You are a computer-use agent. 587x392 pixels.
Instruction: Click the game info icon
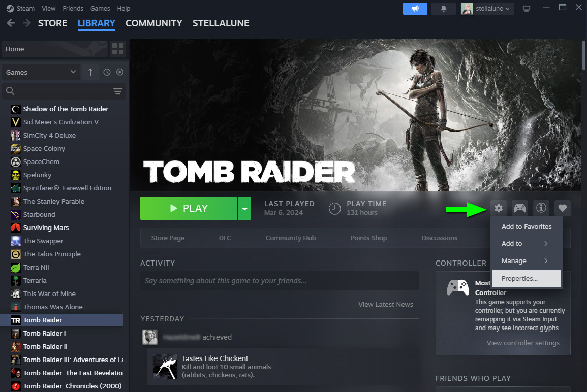541,208
